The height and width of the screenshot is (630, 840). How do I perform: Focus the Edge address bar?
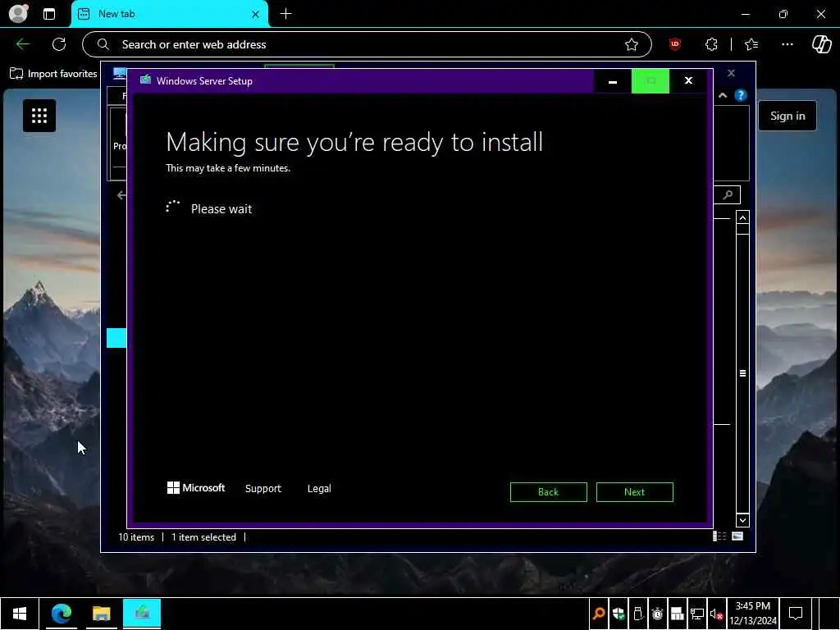click(x=367, y=44)
